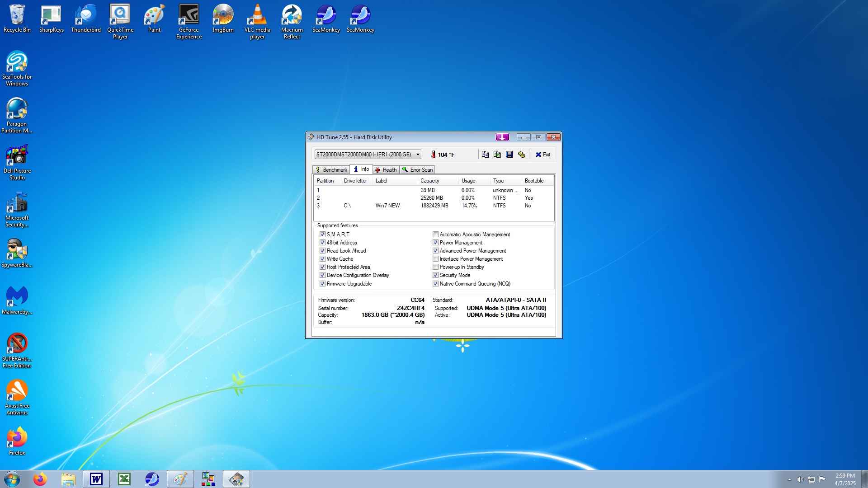Open Dell Picture Studio desktop icon
The width and height of the screenshot is (868, 488).
[17, 163]
